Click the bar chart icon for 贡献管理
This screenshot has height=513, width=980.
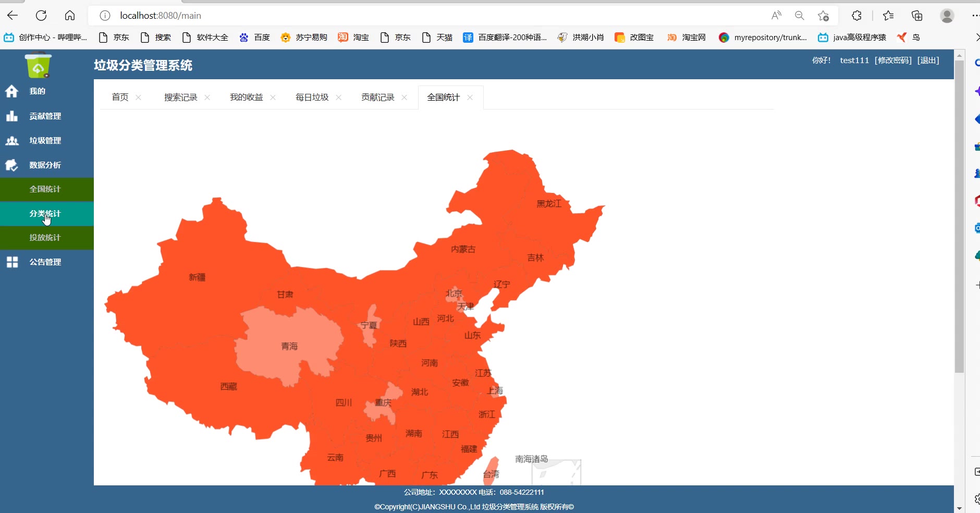11,116
